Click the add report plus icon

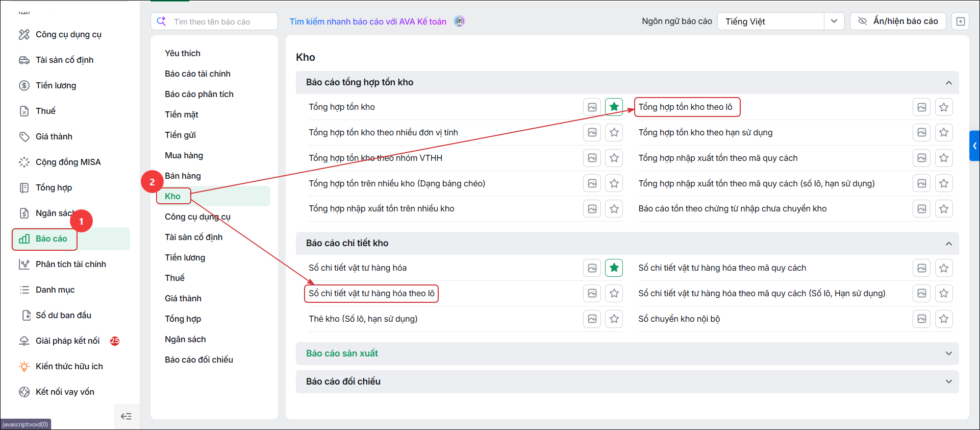960,21
